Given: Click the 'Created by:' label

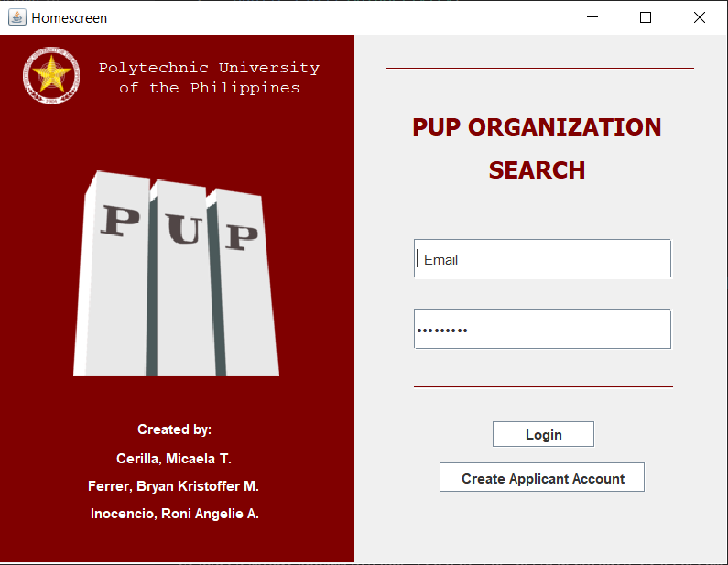Looking at the screenshot, I should pyautogui.click(x=175, y=429).
